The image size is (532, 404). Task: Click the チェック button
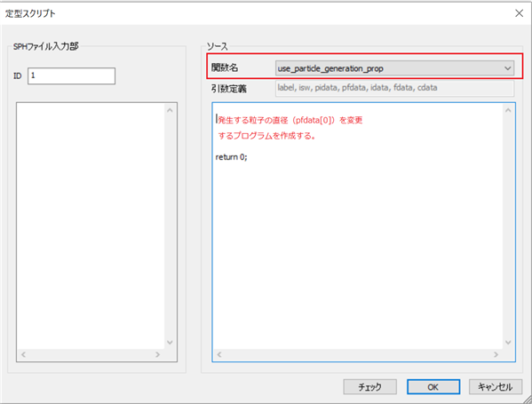coord(369,387)
